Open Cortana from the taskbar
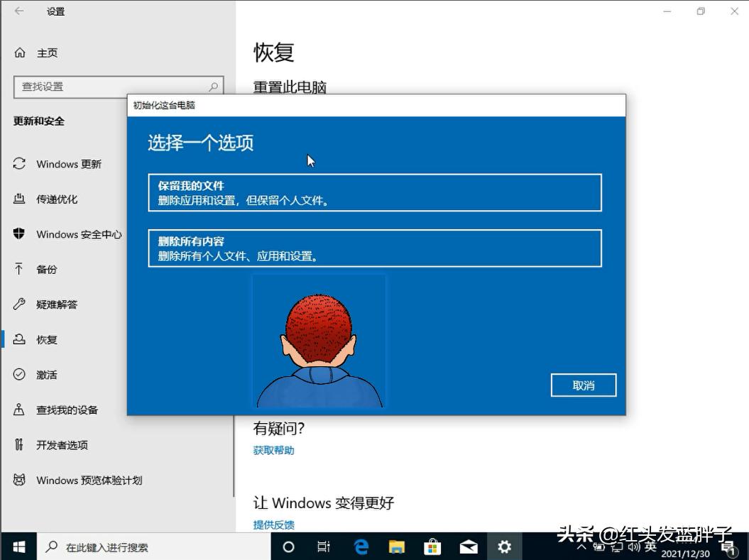Viewport: 749px width, 560px height. pos(288,547)
